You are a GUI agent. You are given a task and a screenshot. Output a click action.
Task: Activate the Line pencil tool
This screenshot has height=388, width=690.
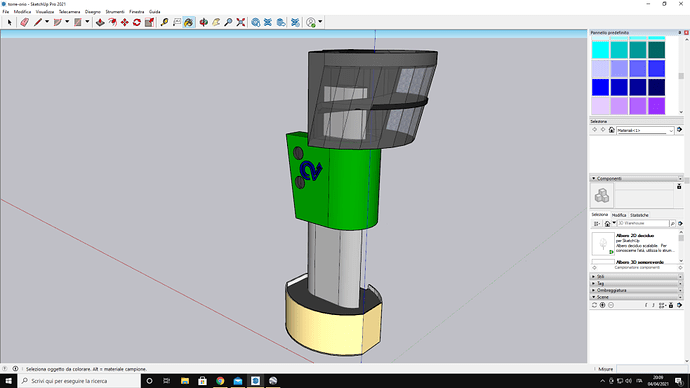click(38, 22)
